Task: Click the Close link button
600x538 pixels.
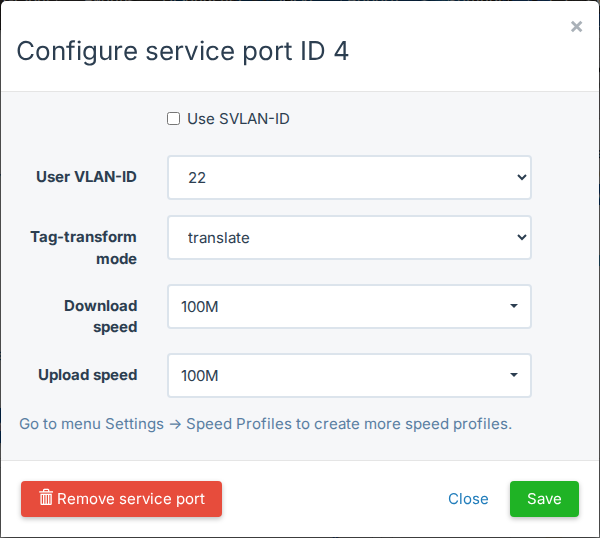Action: (468, 499)
